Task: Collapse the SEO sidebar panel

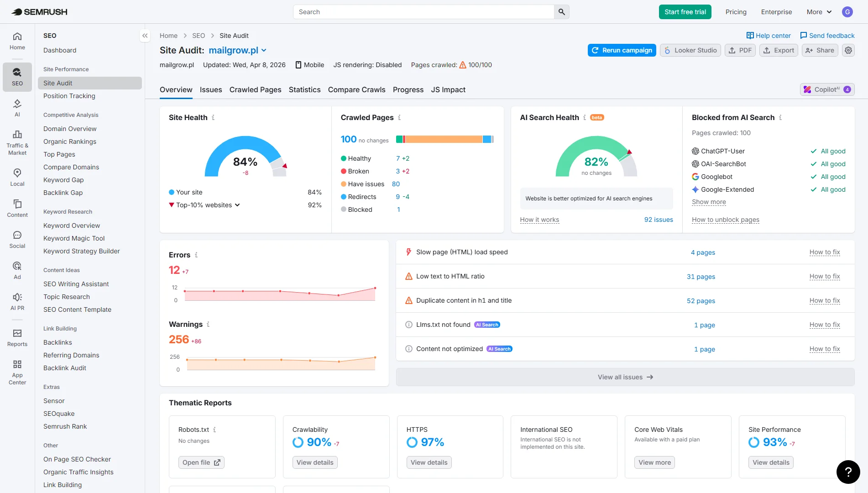Action: point(145,35)
